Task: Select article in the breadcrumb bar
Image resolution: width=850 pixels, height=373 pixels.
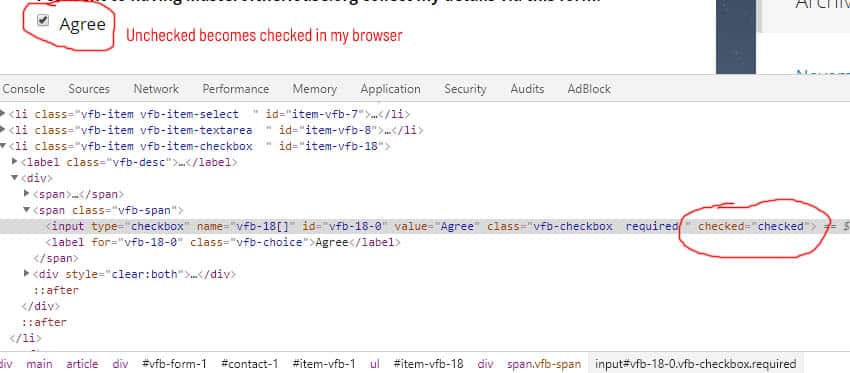Action: click(82, 364)
